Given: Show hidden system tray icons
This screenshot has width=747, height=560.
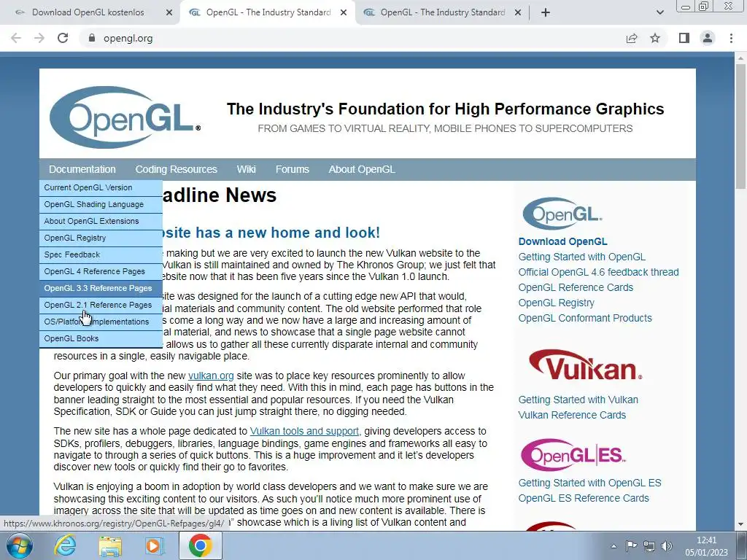Looking at the screenshot, I should [x=614, y=546].
